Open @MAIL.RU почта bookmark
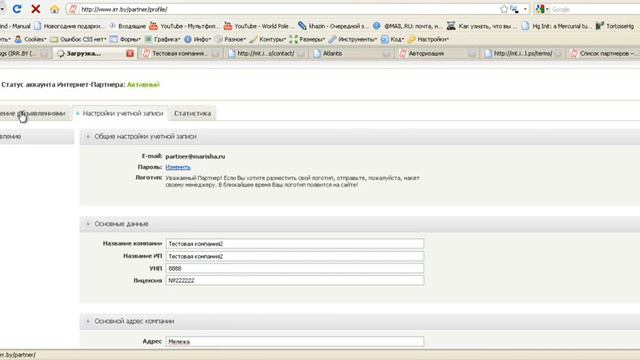640x360 pixels. [x=407, y=26]
